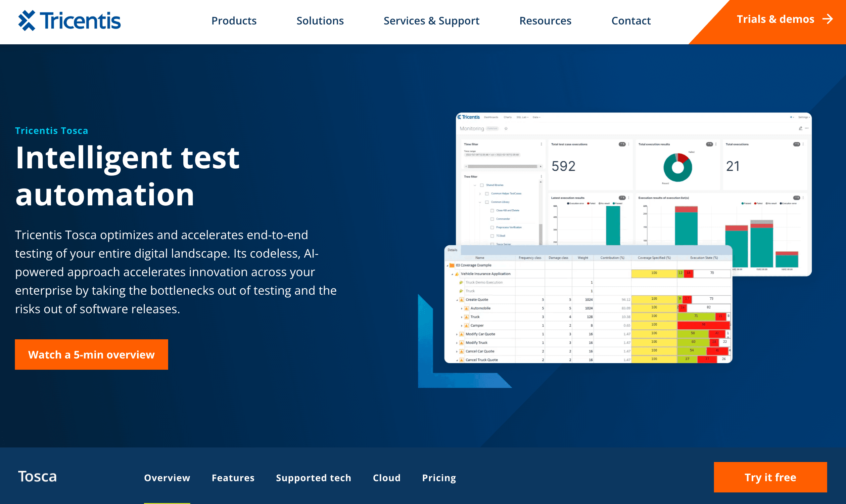Click the orange icon beside Camper
The width and height of the screenshot is (846, 504).
(x=467, y=325)
